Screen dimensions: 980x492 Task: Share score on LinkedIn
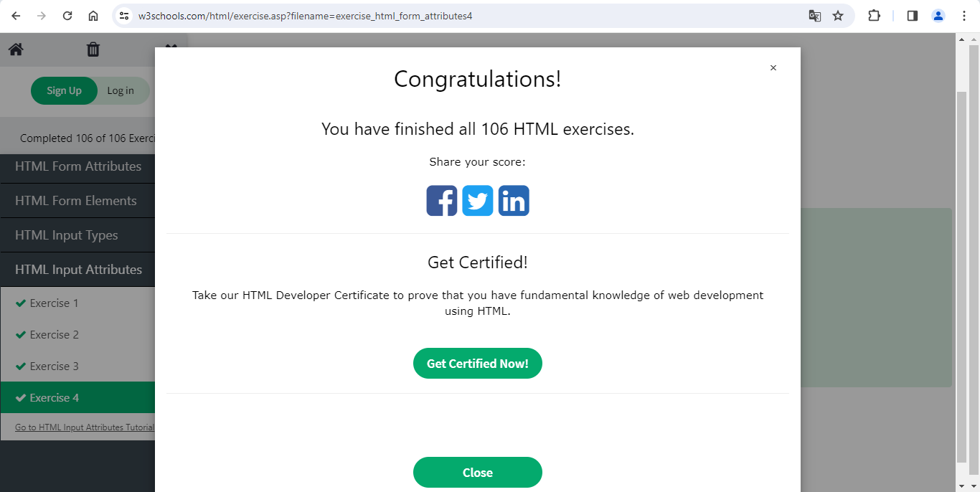click(x=514, y=201)
